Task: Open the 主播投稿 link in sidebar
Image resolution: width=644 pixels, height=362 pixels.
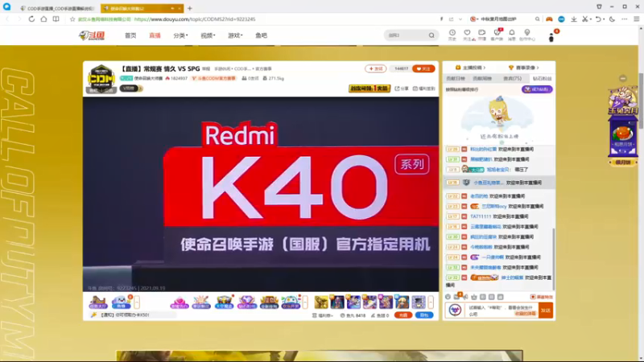Action: click(x=470, y=68)
